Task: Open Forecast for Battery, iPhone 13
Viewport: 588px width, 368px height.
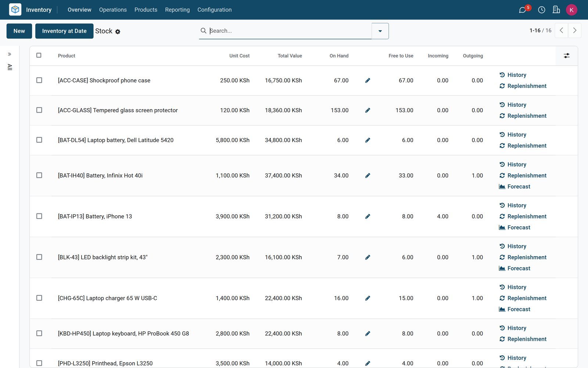Action: coord(514,227)
